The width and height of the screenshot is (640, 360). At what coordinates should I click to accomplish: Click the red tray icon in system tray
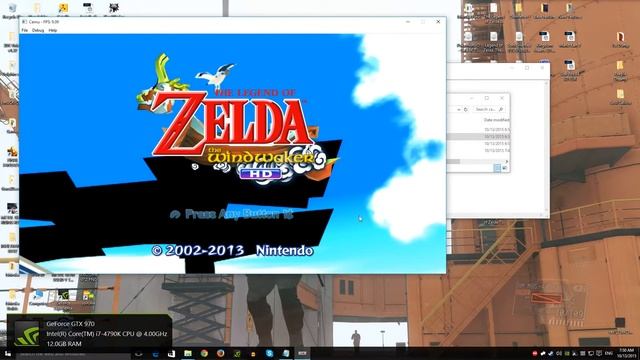click(534, 353)
